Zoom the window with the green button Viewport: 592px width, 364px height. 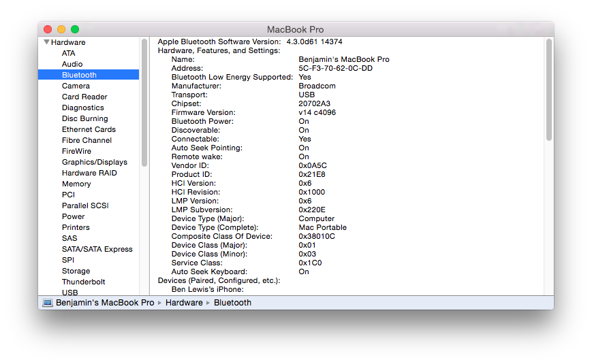(x=75, y=29)
